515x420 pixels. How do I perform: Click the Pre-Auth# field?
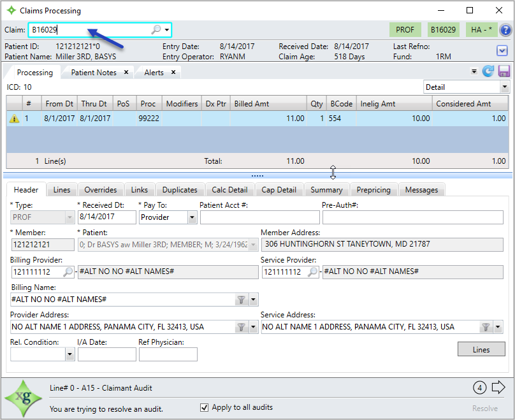coord(413,217)
